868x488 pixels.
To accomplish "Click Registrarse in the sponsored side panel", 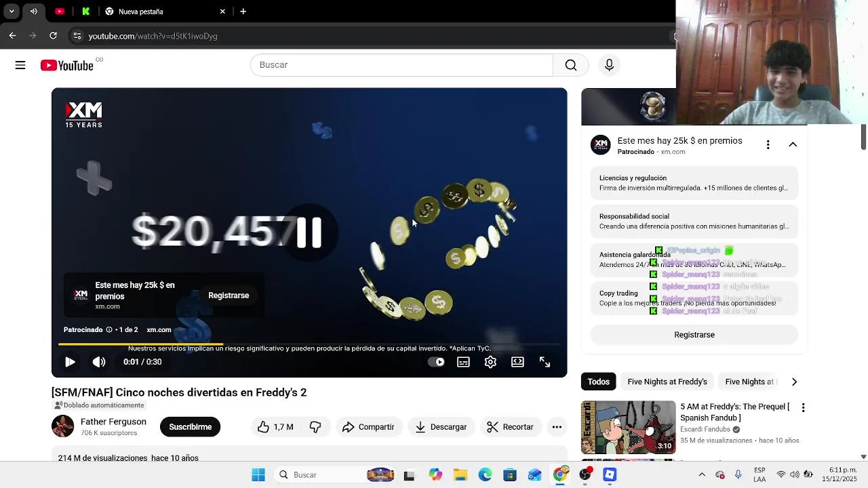I will click(694, 335).
